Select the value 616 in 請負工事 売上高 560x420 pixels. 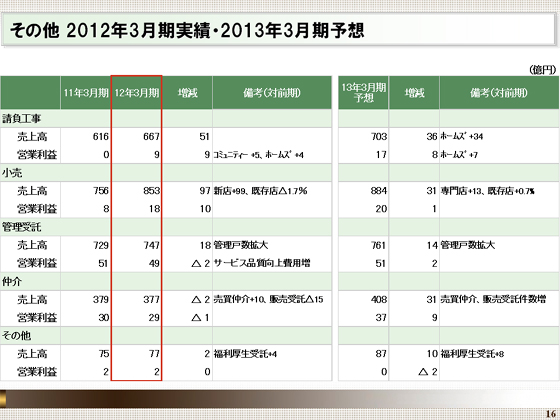(101, 136)
